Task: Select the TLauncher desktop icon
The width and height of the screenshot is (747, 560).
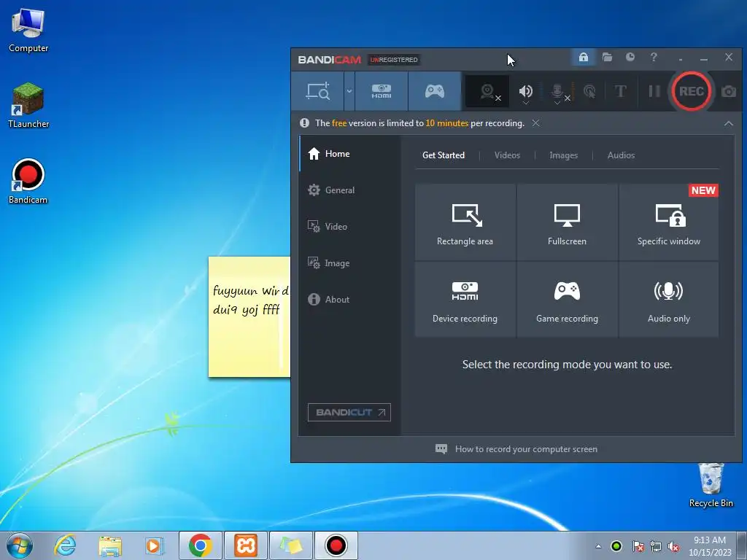Action: pyautogui.click(x=28, y=105)
